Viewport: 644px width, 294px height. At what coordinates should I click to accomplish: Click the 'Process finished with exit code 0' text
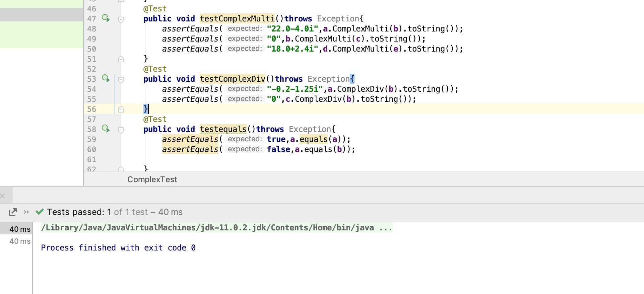pos(118,248)
